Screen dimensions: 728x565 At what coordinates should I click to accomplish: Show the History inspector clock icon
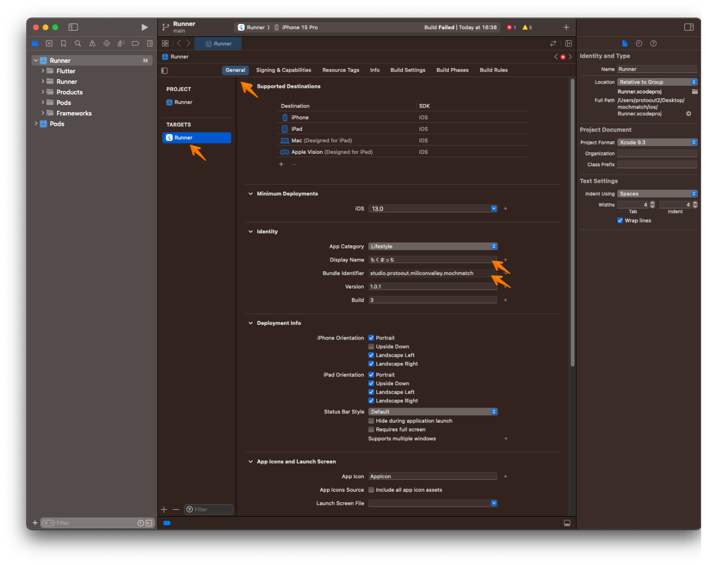639,44
